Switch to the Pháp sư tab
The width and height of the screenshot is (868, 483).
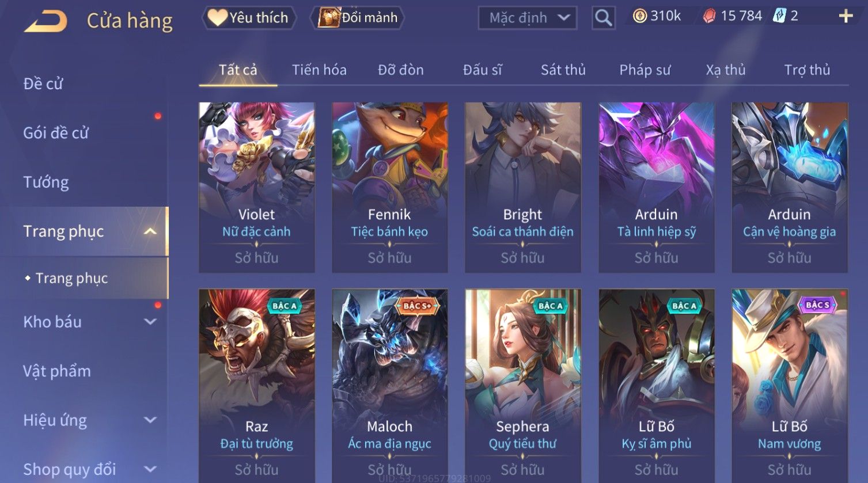click(645, 70)
